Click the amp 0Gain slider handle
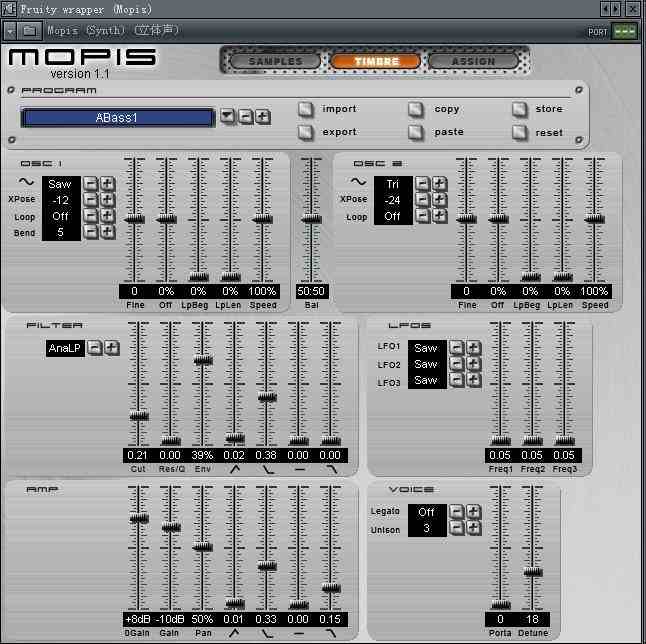Viewport: 646px width, 644px height. 139,518
